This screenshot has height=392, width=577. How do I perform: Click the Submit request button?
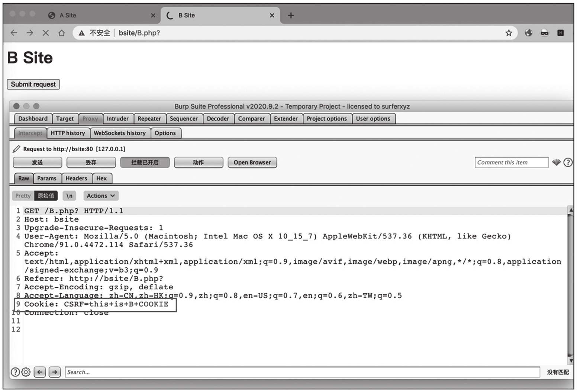tap(33, 84)
